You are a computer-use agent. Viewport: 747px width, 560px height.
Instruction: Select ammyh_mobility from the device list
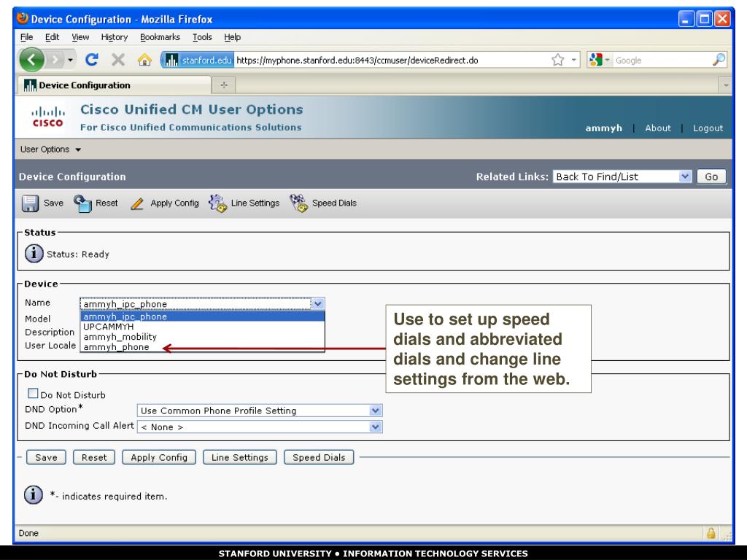(x=203, y=337)
